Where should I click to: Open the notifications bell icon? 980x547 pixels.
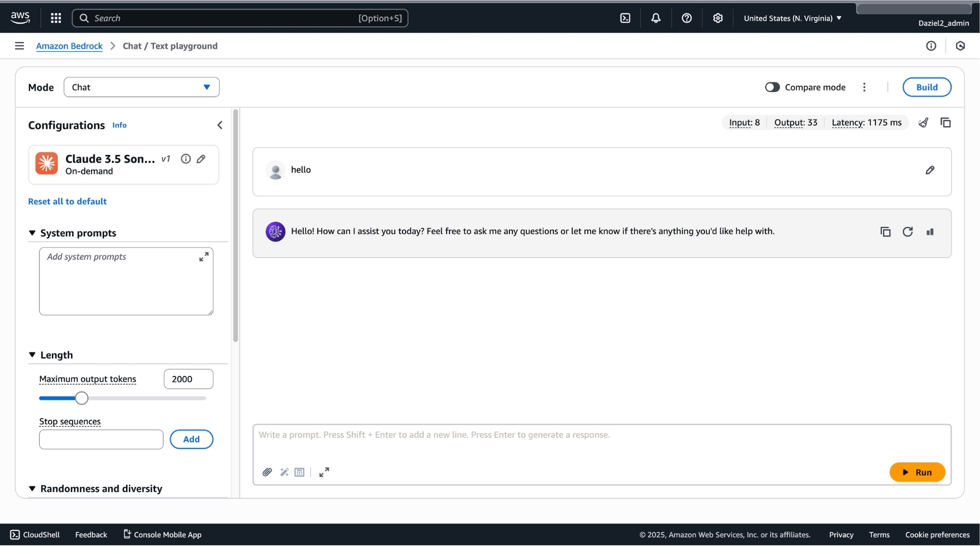pos(655,17)
